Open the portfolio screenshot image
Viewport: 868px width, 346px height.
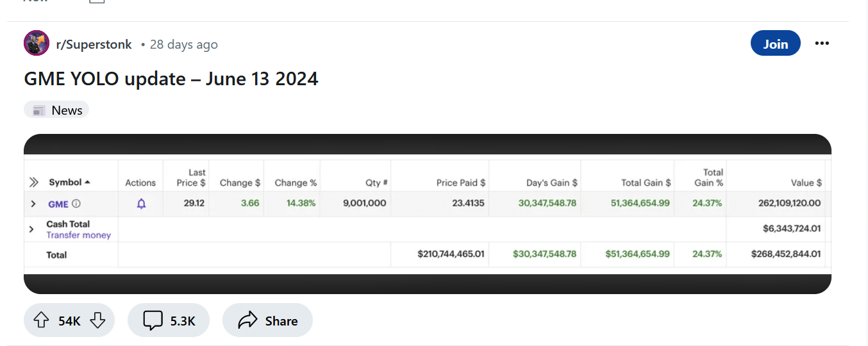pyautogui.click(x=428, y=214)
